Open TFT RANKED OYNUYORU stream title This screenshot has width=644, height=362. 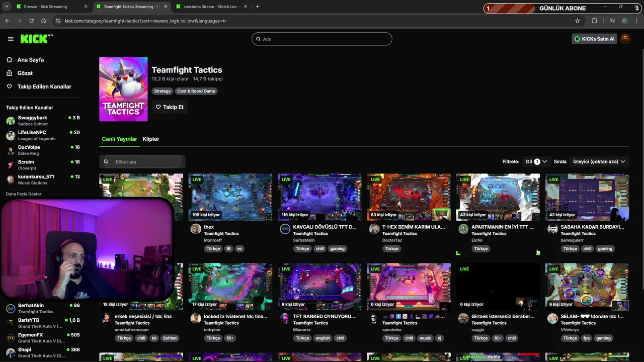point(325,316)
